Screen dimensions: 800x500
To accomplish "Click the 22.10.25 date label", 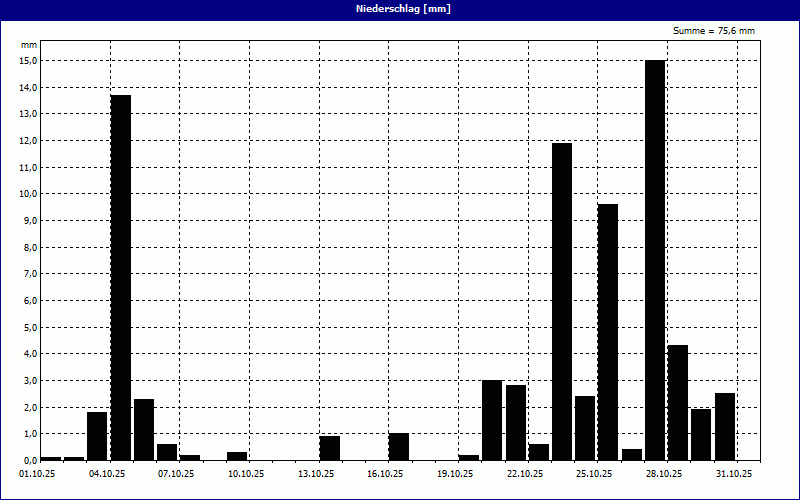I will click(x=524, y=474).
